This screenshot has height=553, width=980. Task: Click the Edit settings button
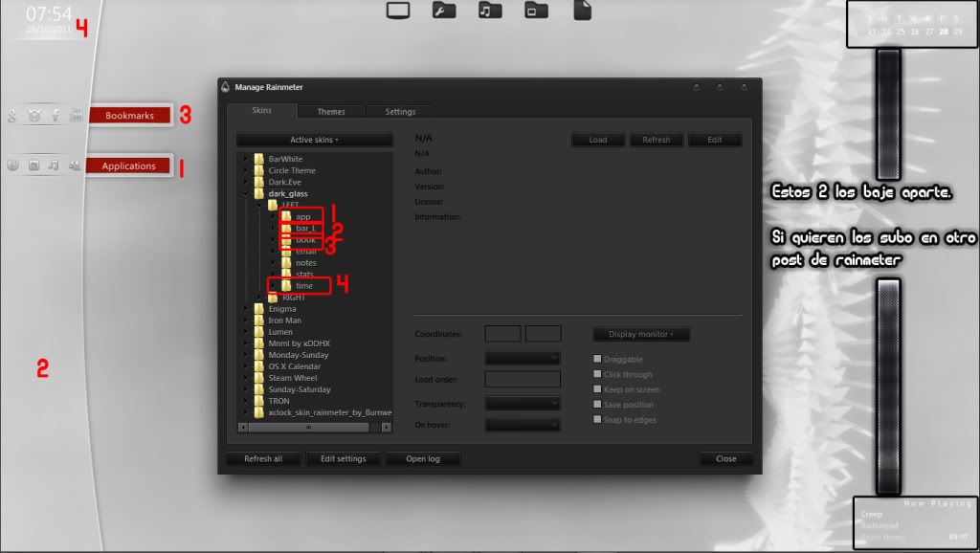[344, 458]
